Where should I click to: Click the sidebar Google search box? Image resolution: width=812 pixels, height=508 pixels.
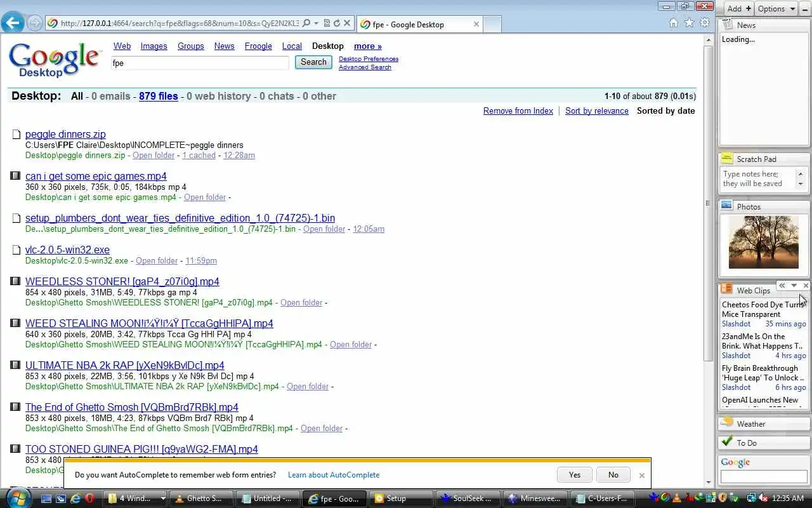coord(764,476)
